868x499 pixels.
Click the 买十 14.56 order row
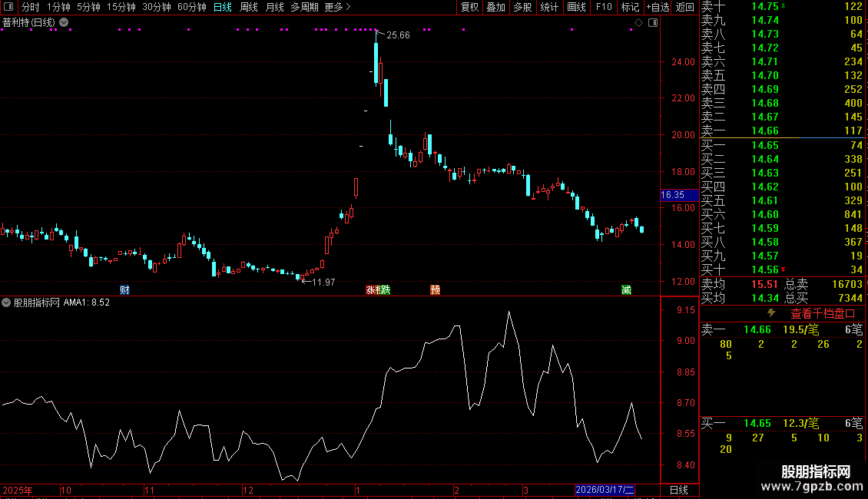[782, 269]
